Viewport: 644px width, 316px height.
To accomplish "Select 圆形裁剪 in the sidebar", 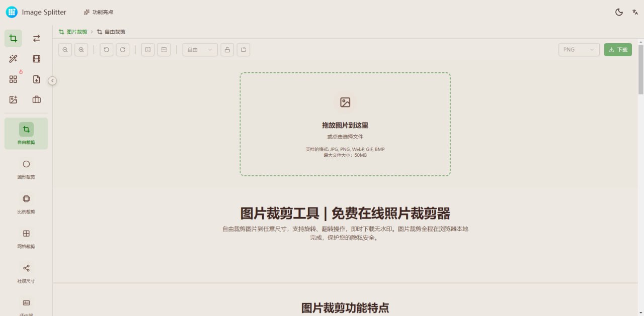I will [x=26, y=168].
